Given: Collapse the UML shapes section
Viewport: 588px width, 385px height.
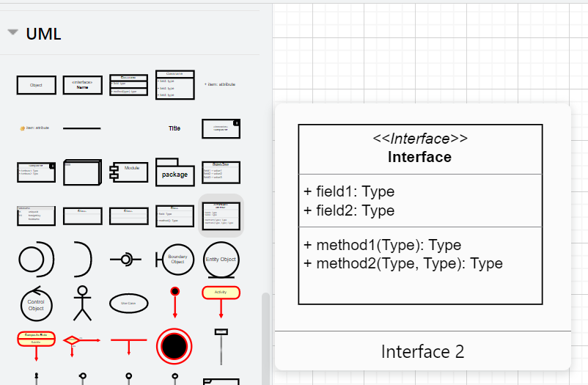Looking at the screenshot, I should tap(13, 33).
